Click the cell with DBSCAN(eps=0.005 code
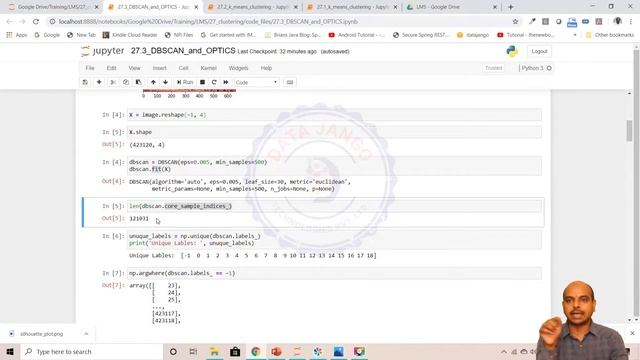The height and width of the screenshot is (360, 640). pos(334,166)
